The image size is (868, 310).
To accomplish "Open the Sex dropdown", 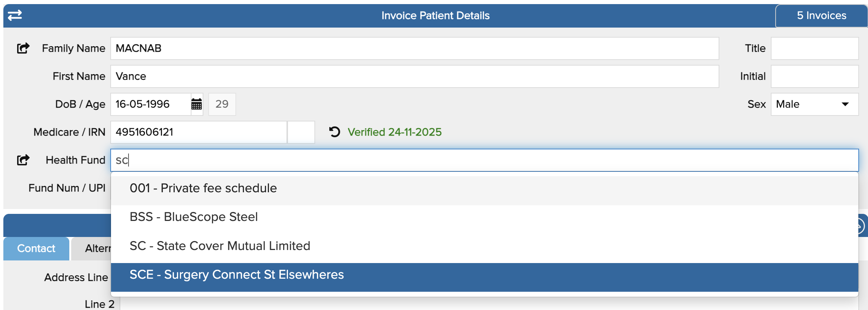I will tap(814, 104).
